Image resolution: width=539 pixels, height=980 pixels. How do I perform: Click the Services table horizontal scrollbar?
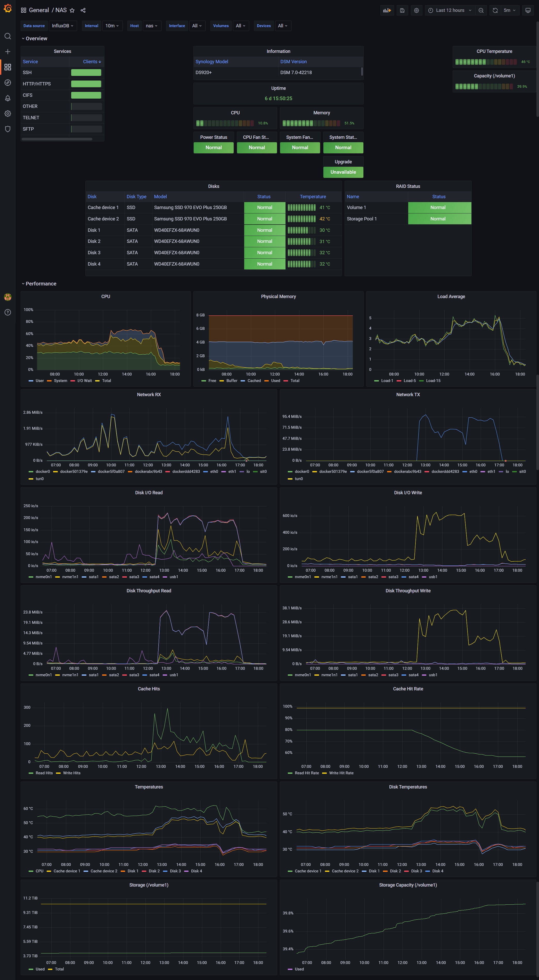tap(57, 139)
